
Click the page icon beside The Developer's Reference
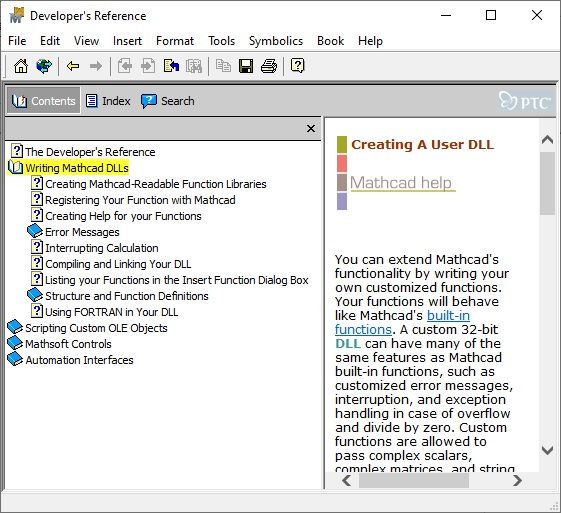pyautogui.click(x=16, y=151)
